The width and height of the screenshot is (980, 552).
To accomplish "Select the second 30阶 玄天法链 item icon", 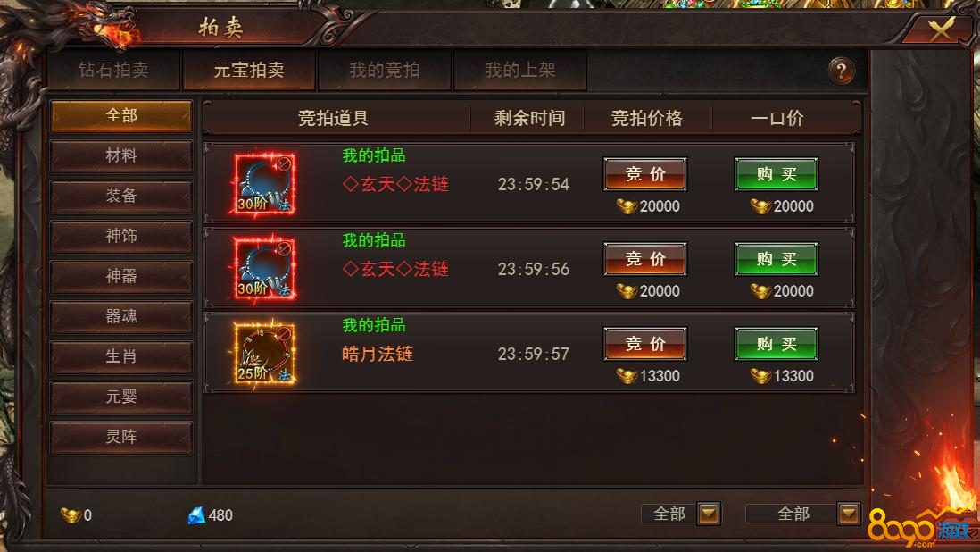I will tap(264, 269).
